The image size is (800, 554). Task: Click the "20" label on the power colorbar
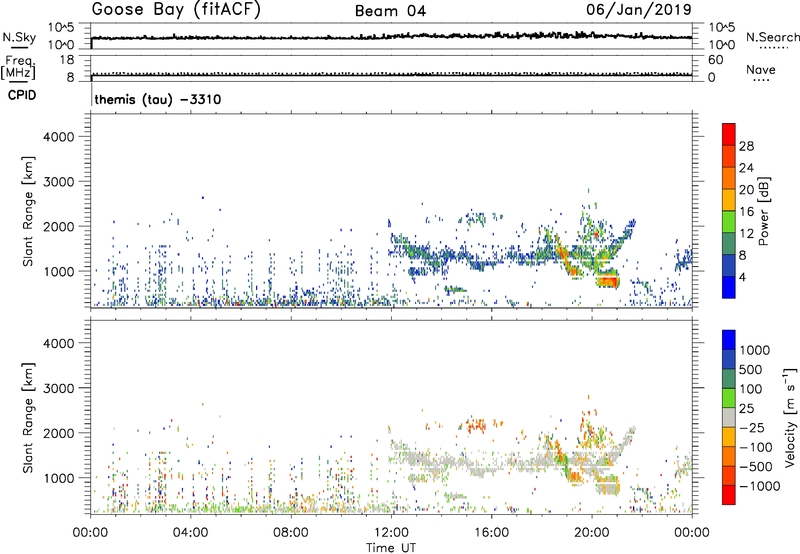[x=746, y=190]
